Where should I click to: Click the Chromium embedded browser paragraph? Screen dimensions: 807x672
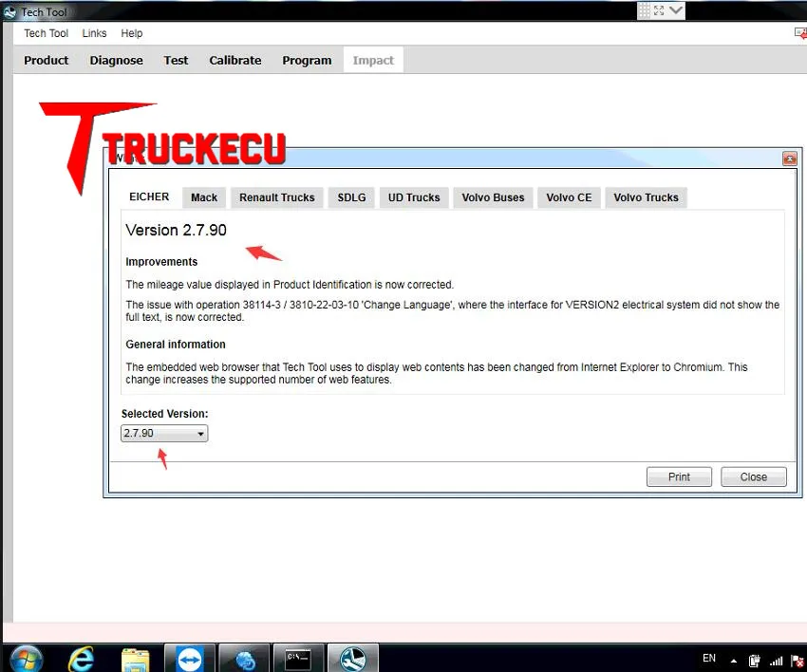tap(437, 373)
